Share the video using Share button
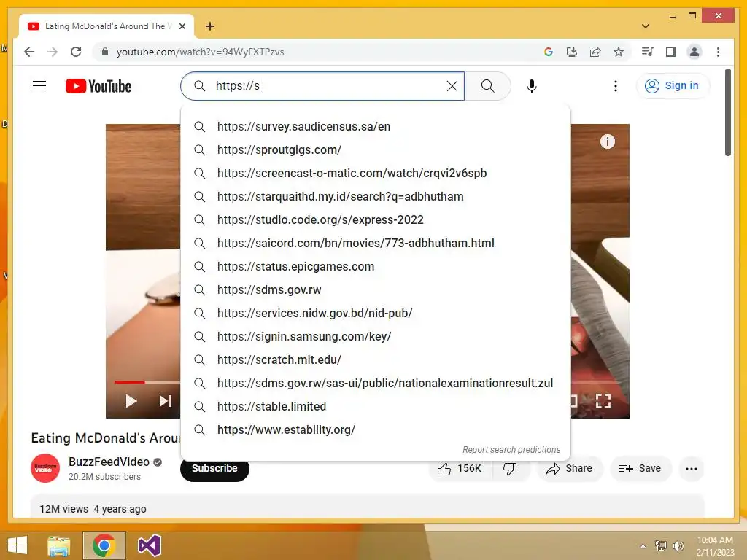Screen dimensions: 747x560 pos(570,469)
